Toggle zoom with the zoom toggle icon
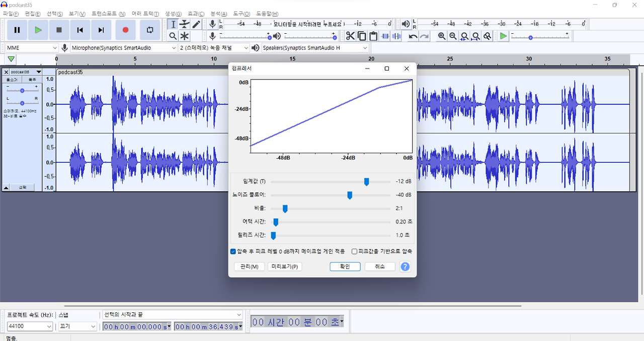The image size is (644, 341). tap(487, 36)
